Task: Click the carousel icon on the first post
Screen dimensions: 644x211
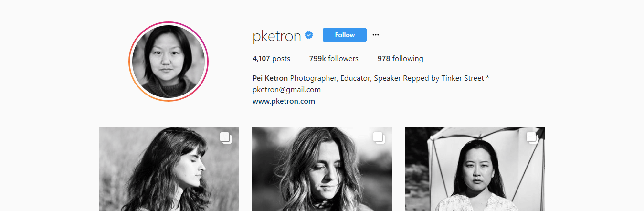Action: pos(226,138)
